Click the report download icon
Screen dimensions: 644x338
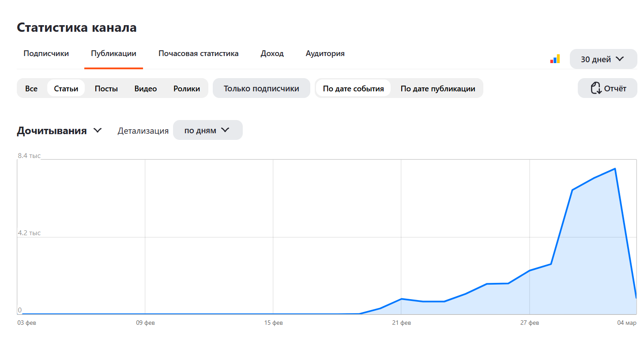596,88
